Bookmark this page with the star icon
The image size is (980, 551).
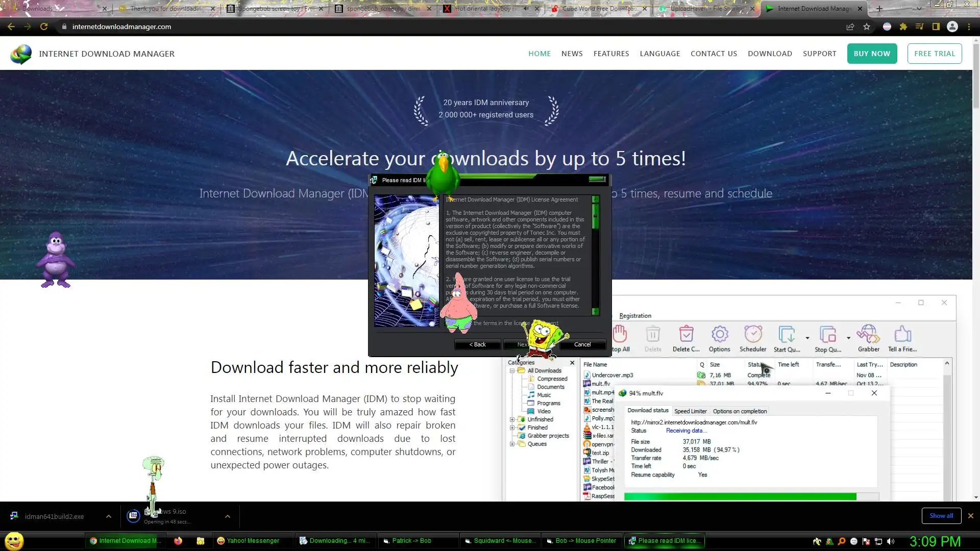coord(867,27)
